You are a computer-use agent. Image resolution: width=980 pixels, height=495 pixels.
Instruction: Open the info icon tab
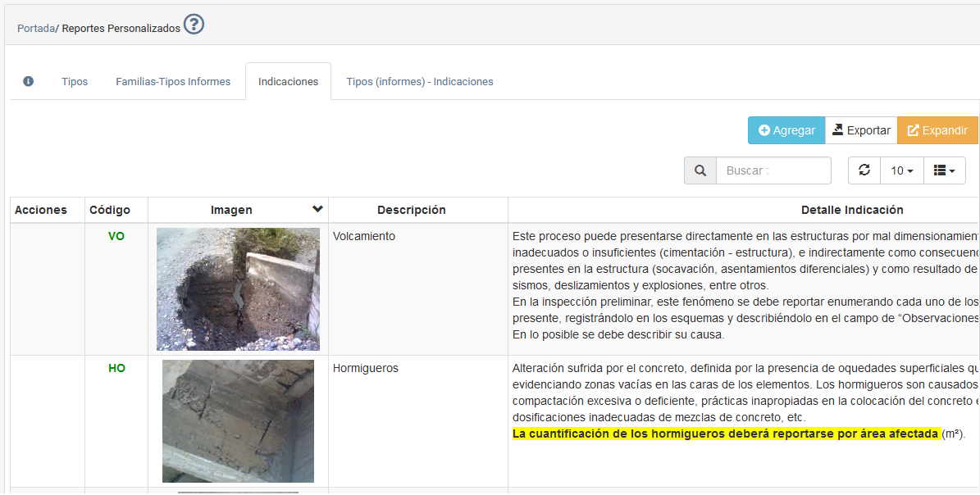tap(29, 81)
